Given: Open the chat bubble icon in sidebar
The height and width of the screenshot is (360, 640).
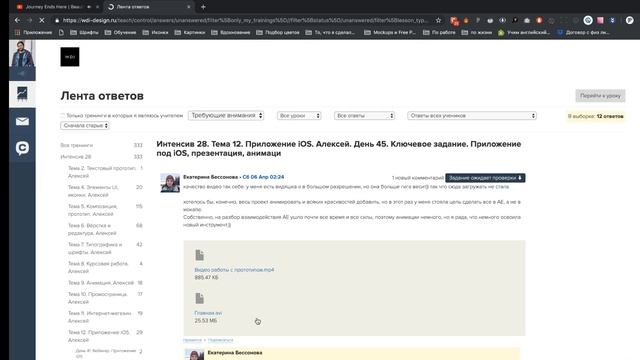Looking at the screenshot, I should click(22, 148).
